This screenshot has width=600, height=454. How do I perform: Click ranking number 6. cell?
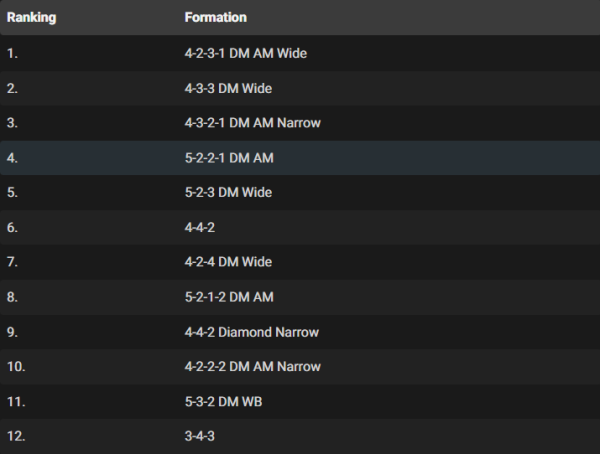pos(12,227)
